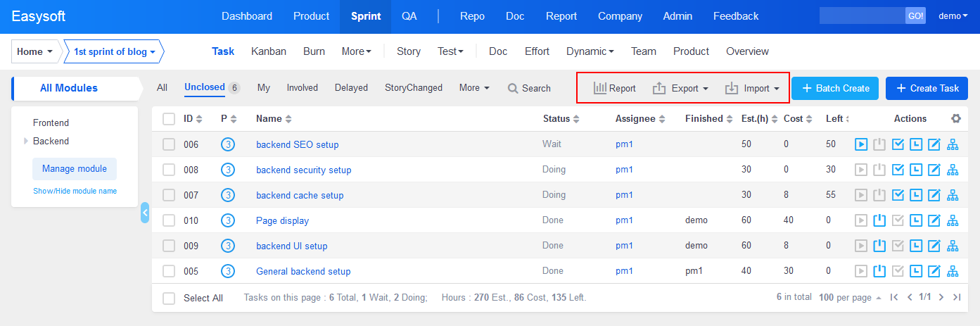Switch to the Kanban view
The height and width of the screenshot is (326, 980).
[269, 51]
